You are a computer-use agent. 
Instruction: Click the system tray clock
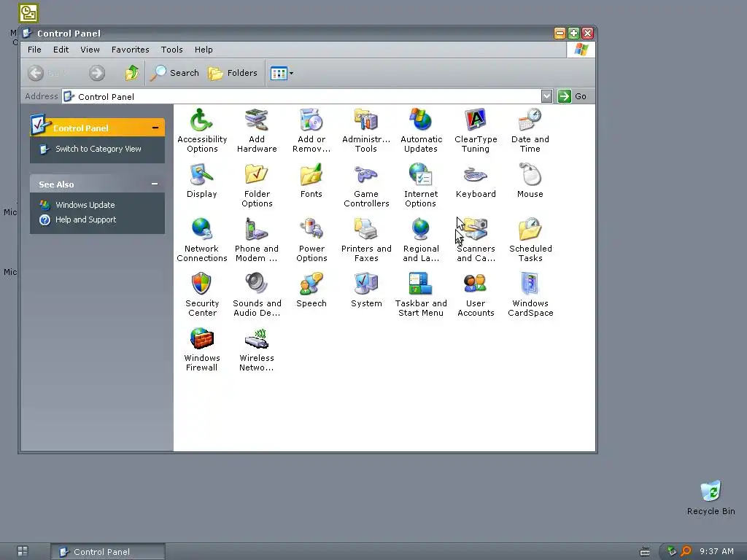pos(716,551)
